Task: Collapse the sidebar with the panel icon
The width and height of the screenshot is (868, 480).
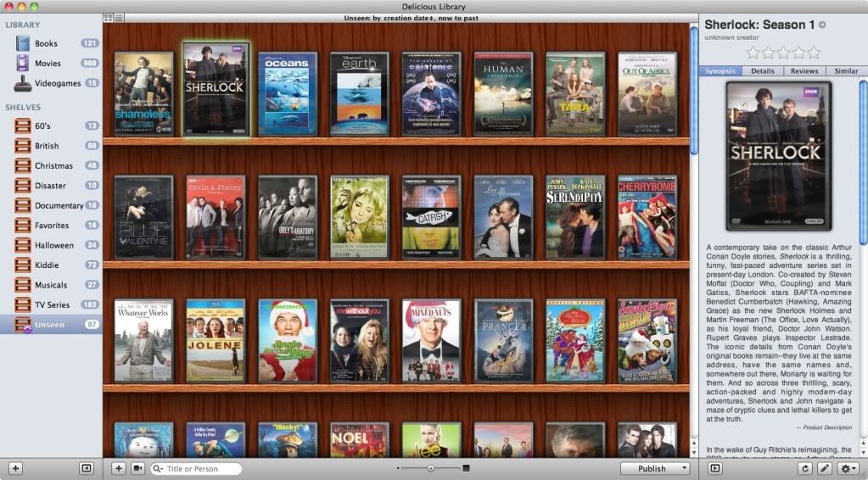Action: [x=87, y=468]
